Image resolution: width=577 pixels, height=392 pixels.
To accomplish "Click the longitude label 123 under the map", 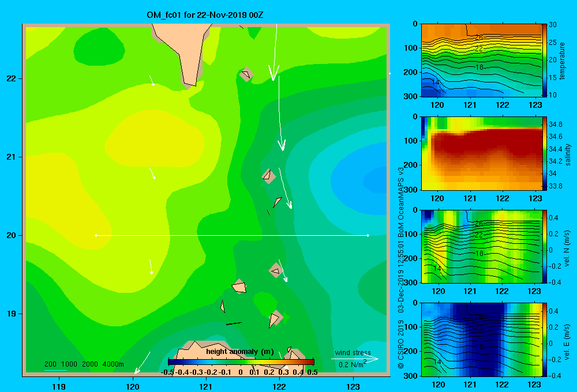I will coord(353,386).
